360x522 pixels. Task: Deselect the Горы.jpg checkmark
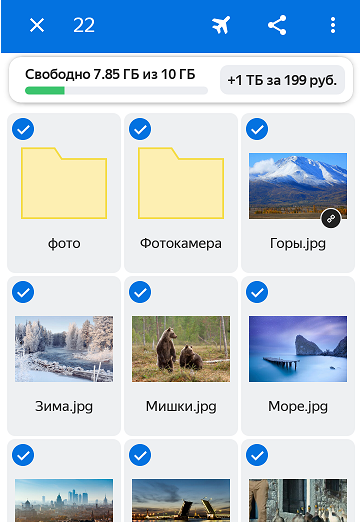257,129
